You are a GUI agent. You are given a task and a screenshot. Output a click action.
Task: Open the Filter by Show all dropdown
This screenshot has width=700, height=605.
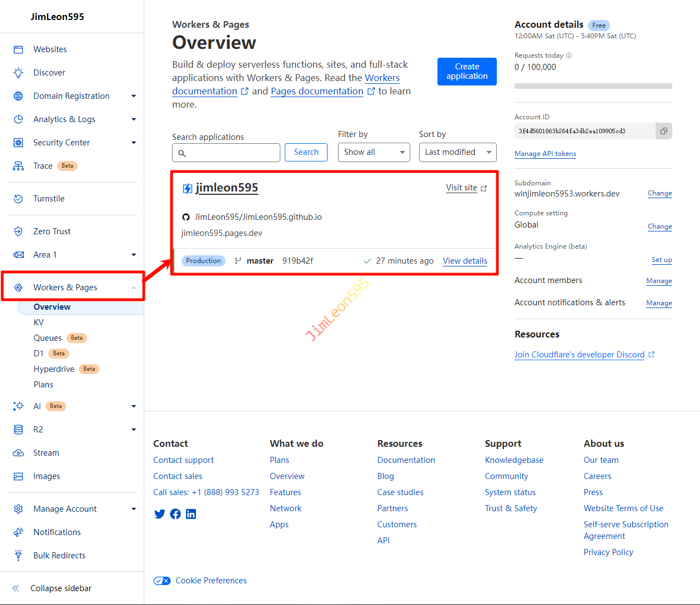tap(374, 152)
